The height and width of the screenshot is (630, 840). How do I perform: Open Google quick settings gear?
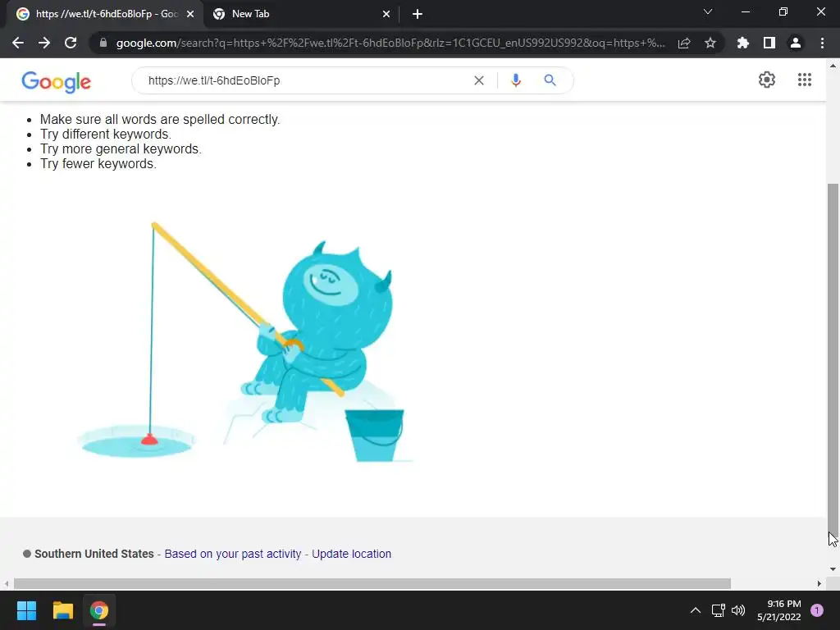[767, 80]
